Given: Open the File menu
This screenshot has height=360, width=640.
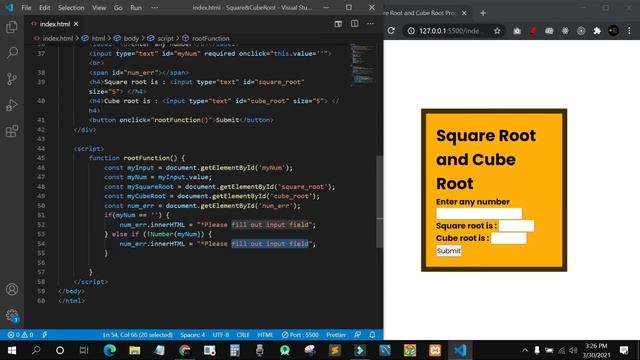Looking at the screenshot, I should 26,8.
